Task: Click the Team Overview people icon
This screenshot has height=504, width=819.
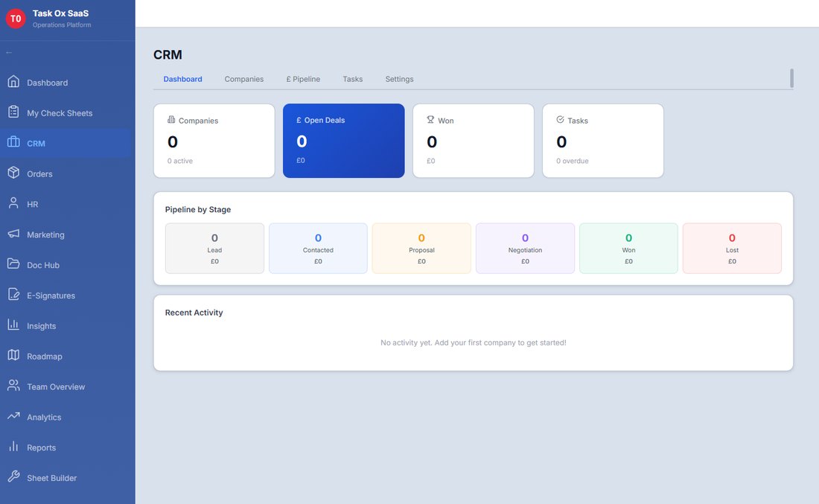Action: 13,386
